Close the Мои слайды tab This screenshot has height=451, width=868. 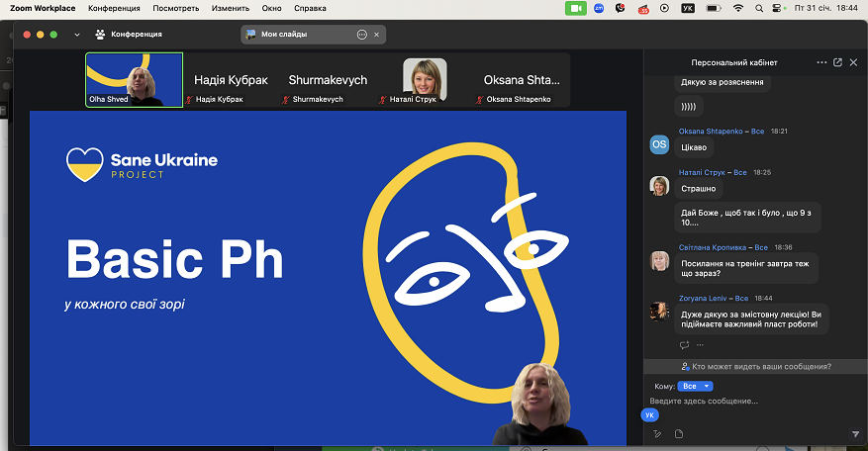pos(376,35)
